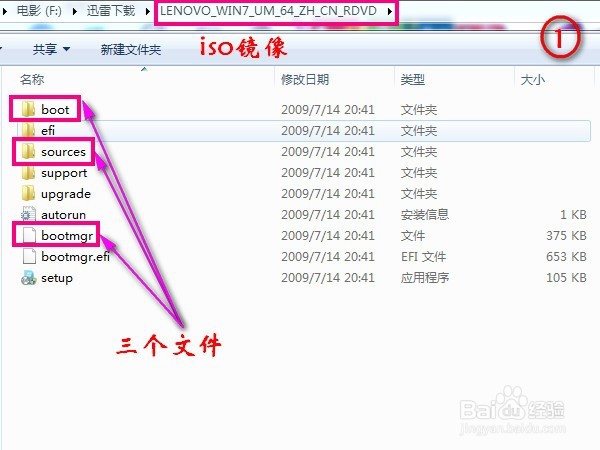Click the date cell of boot row
The height and width of the screenshot is (450, 600).
(328, 110)
